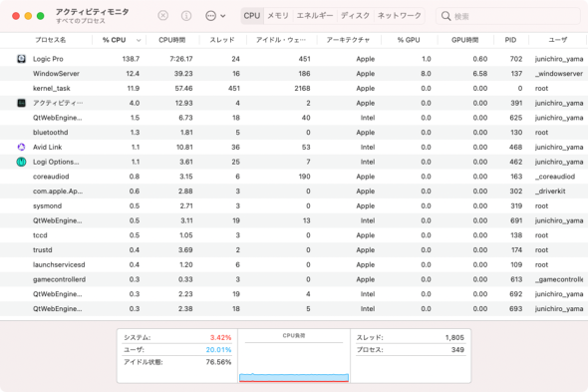The width and height of the screenshot is (588, 392).
Task: Click the stop process (X) toolbar icon
Action: 162,15
